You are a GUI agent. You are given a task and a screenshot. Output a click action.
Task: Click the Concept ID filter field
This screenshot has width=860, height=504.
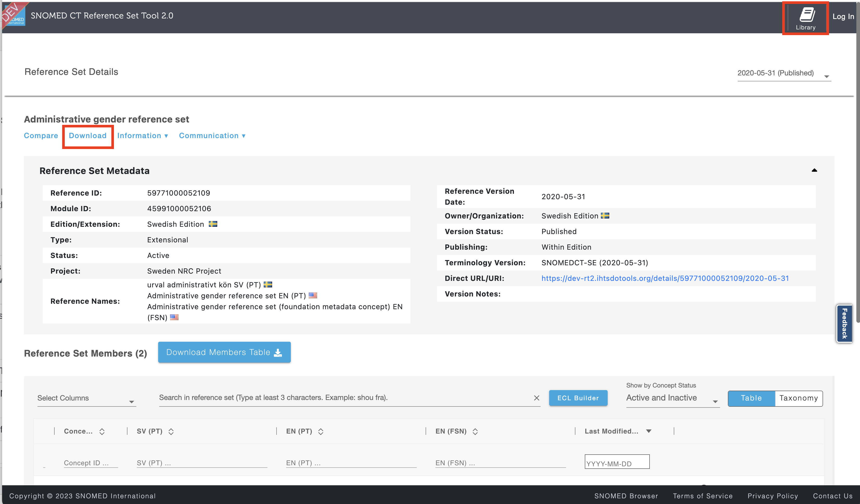pyautogui.click(x=91, y=463)
